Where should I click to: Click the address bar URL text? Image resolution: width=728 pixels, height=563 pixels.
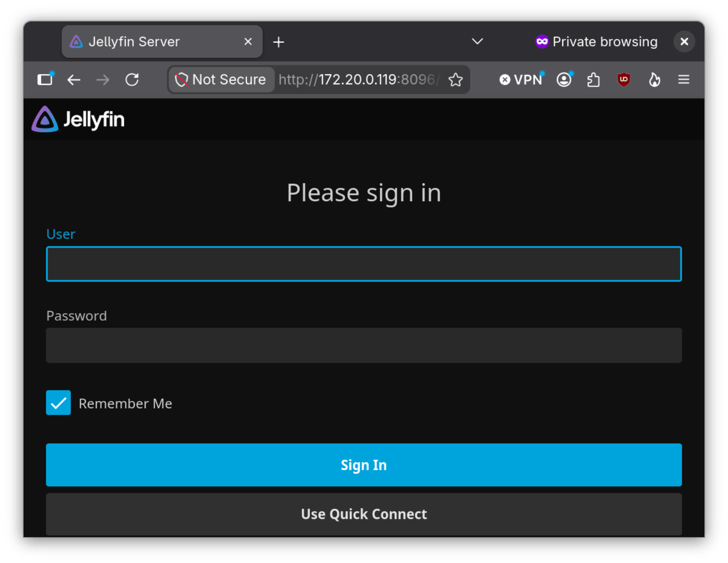click(x=359, y=80)
